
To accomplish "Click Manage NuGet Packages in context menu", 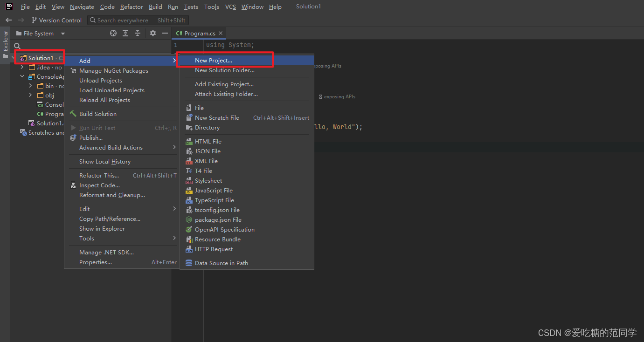I will coord(122,71).
